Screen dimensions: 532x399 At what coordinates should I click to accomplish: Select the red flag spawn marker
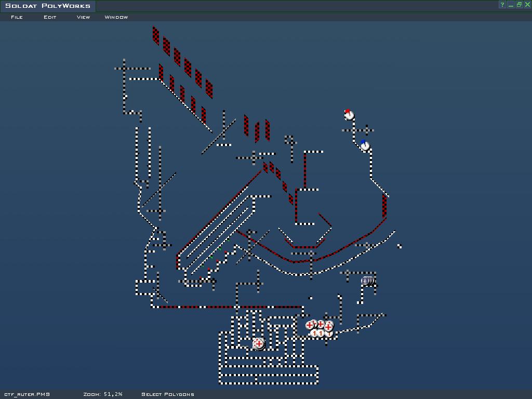[x=349, y=115]
